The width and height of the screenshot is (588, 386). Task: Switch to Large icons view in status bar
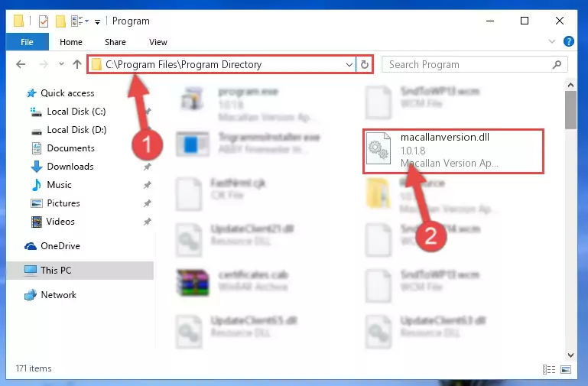(566, 369)
